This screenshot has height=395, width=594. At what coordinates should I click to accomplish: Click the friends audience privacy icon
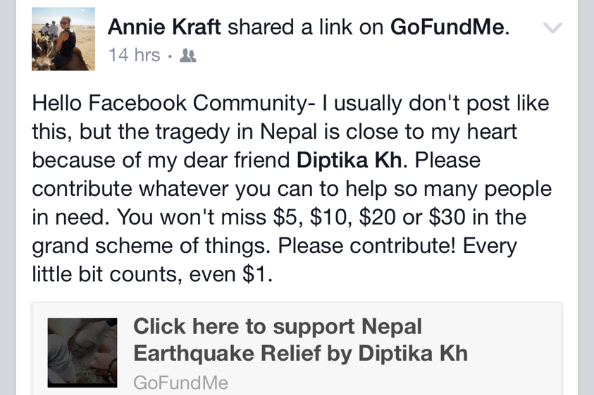[x=188, y=56]
